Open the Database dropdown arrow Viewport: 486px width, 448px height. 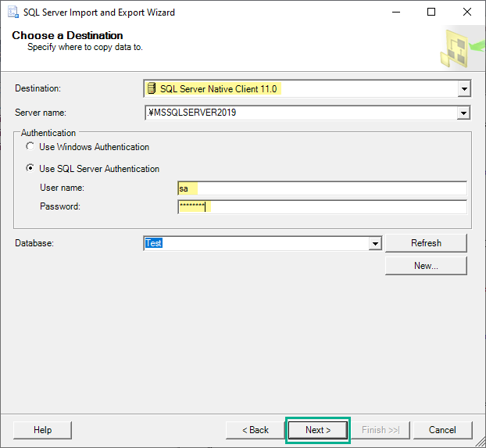(375, 243)
